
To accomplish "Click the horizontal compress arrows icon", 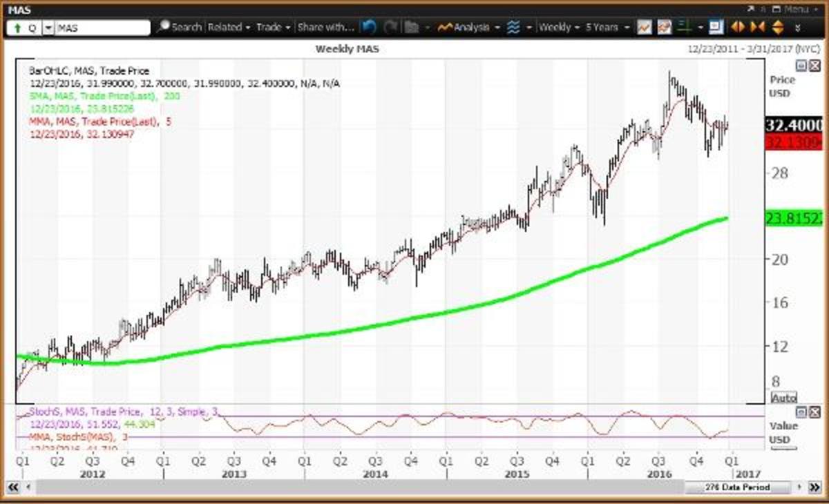I will (x=758, y=28).
